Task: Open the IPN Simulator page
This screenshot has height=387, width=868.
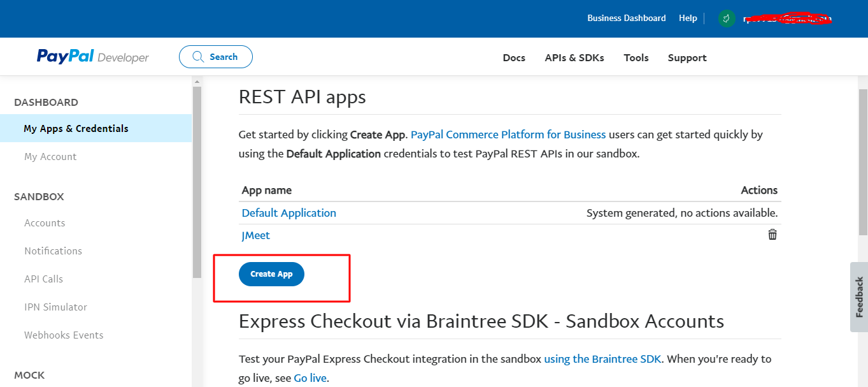Action: point(55,307)
